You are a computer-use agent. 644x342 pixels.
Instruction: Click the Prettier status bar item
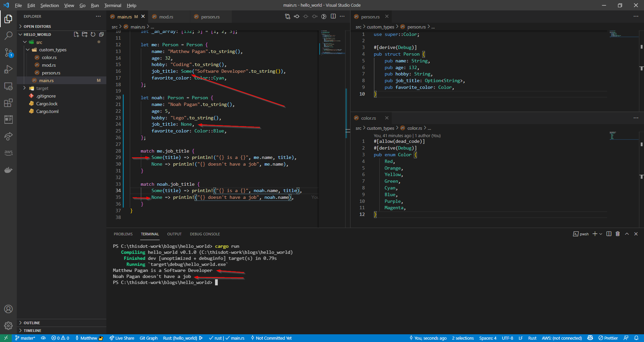[x=608, y=338]
